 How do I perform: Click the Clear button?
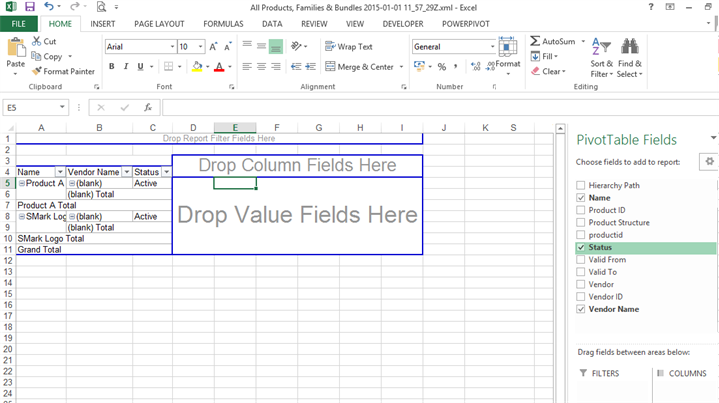click(548, 72)
